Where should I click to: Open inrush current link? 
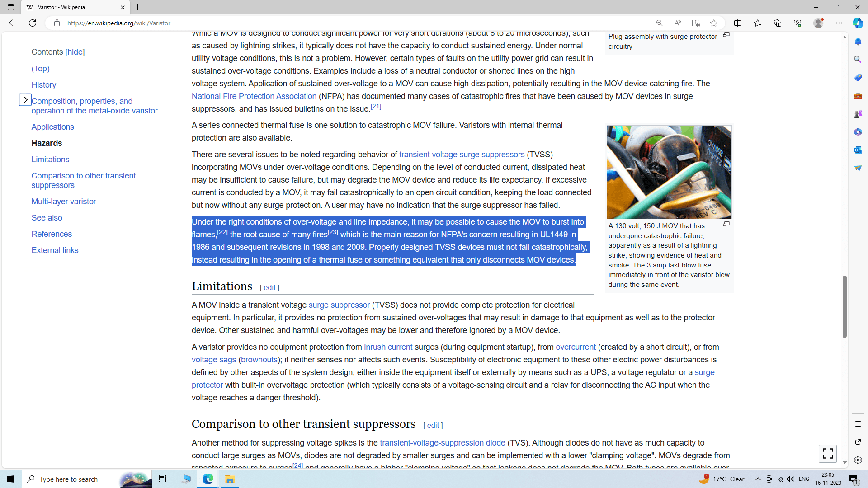pos(388,347)
